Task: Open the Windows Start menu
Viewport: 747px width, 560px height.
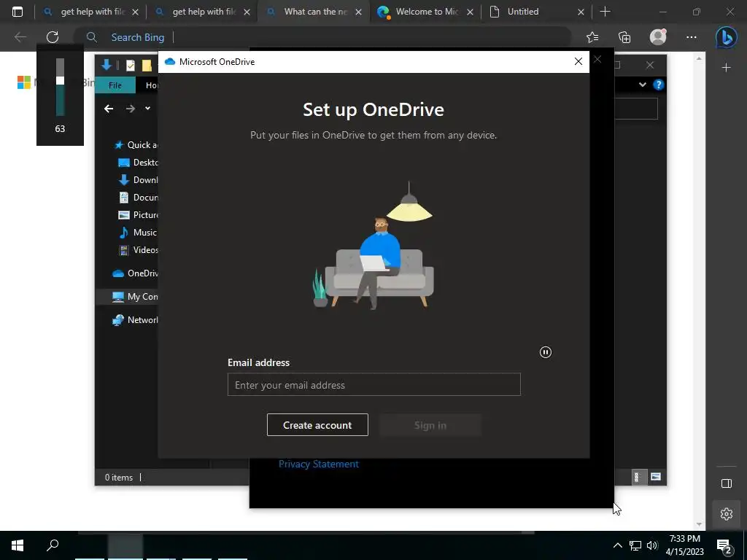Action: point(18,545)
